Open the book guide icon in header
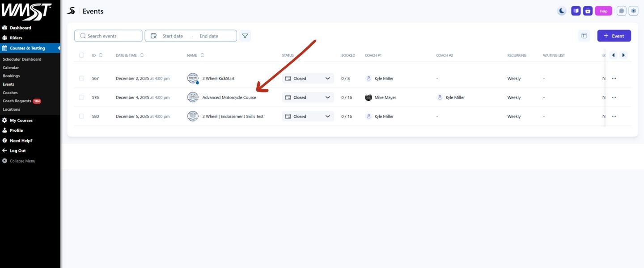Screen dimensions: 644x268 coord(576,11)
